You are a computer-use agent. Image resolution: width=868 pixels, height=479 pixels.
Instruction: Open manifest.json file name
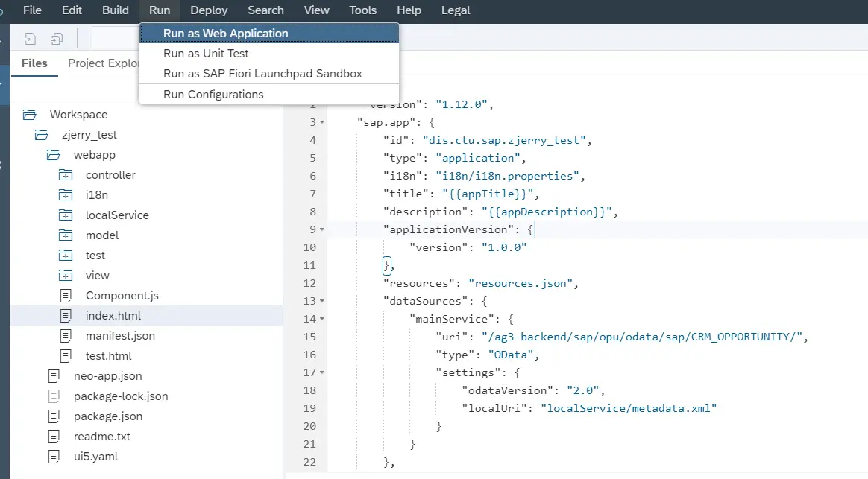click(x=120, y=336)
